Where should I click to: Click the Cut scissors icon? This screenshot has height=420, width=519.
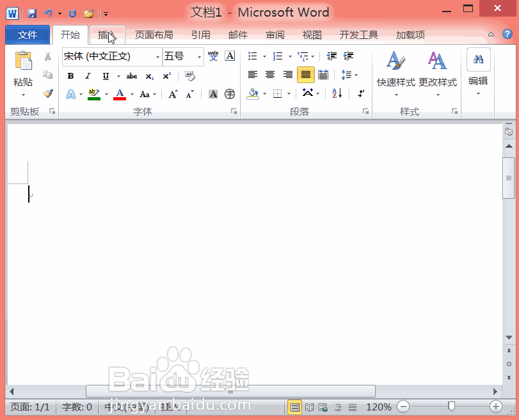(x=47, y=56)
